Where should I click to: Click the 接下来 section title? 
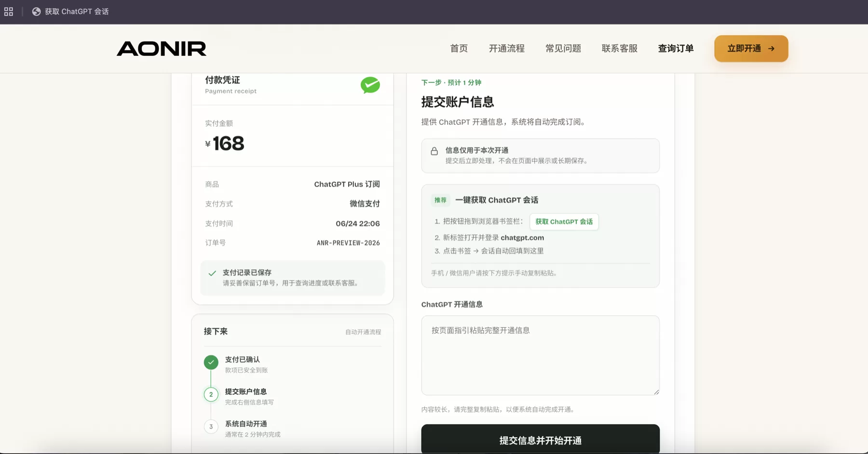(x=216, y=332)
